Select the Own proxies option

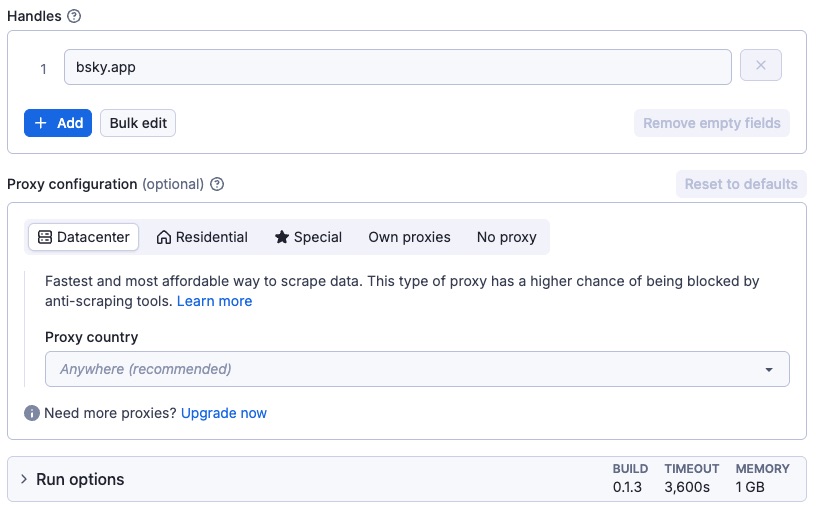(409, 237)
